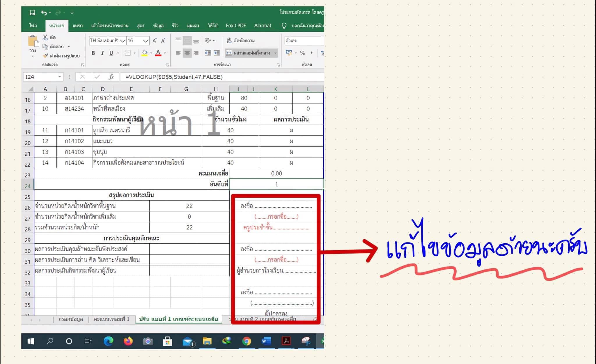Select the cell containing 0.00 average score
The height and width of the screenshot is (364, 596).
276,174
